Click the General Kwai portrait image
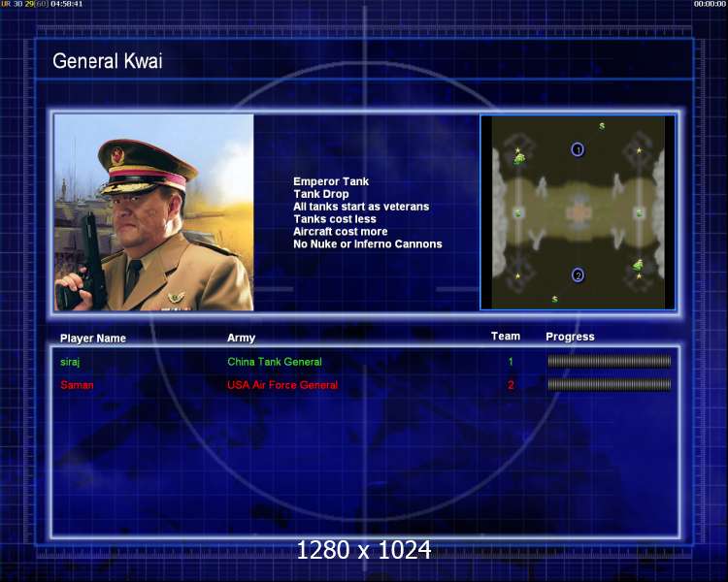This screenshot has width=728, height=582. [x=154, y=212]
